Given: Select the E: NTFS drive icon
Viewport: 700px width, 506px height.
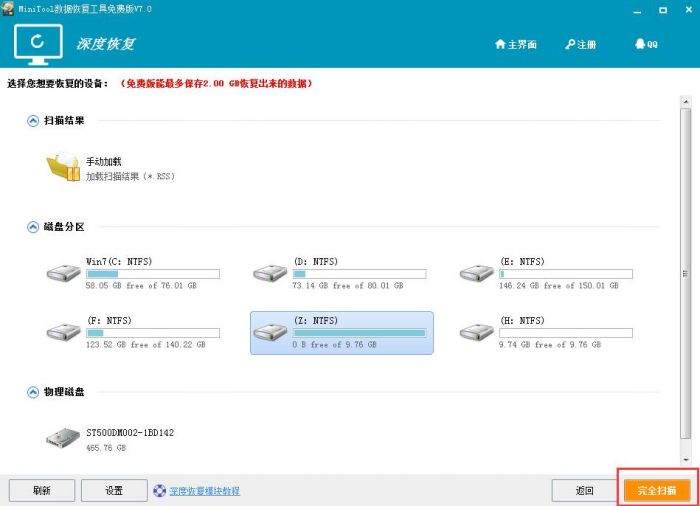Looking at the screenshot, I should coord(476,273).
